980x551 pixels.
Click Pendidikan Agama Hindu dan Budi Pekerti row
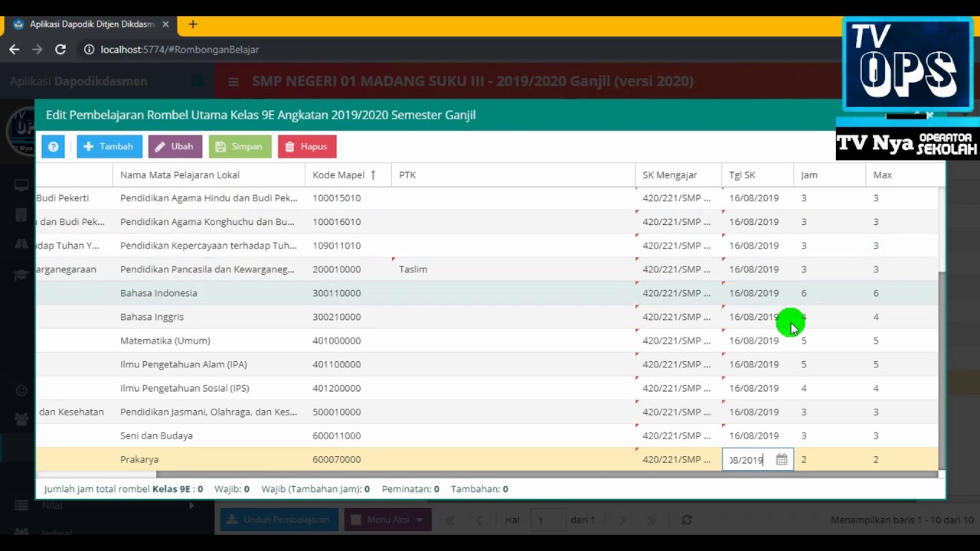pyautogui.click(x=487, y=198)
